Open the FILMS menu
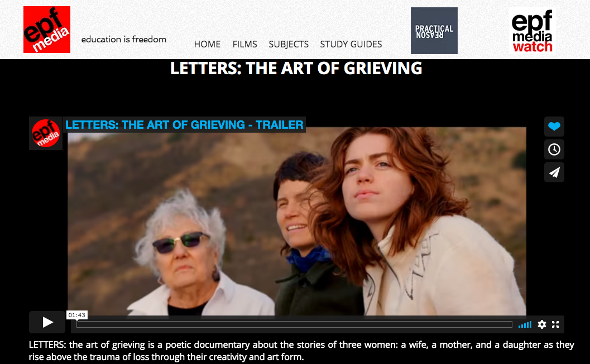The width and height of the screenshot is (590, 364). 244,45
